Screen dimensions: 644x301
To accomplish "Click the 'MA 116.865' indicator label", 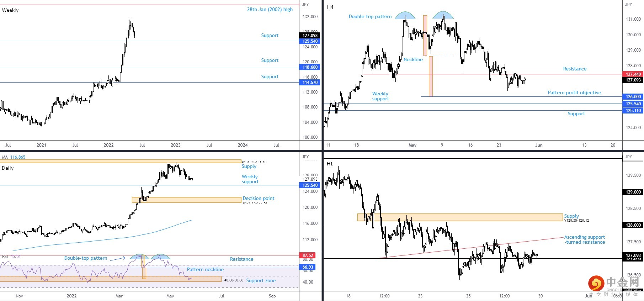I will (x=14, y=157).
